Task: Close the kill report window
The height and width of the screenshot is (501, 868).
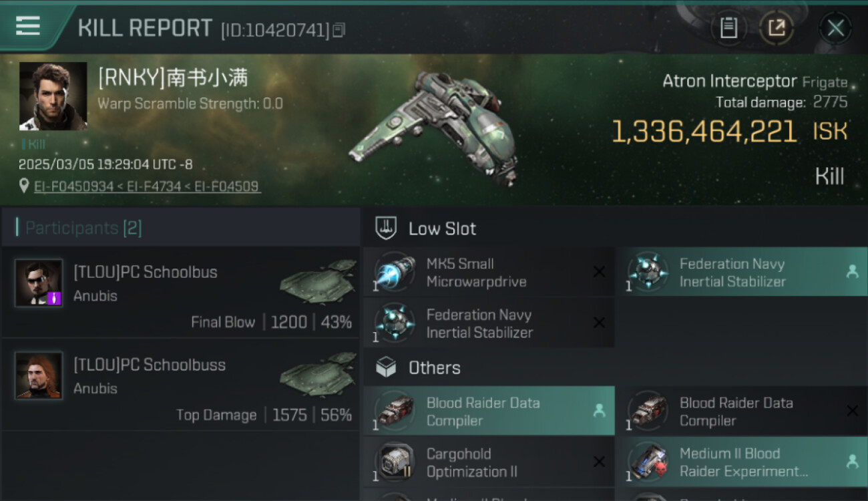Action: tap(835, 28)
